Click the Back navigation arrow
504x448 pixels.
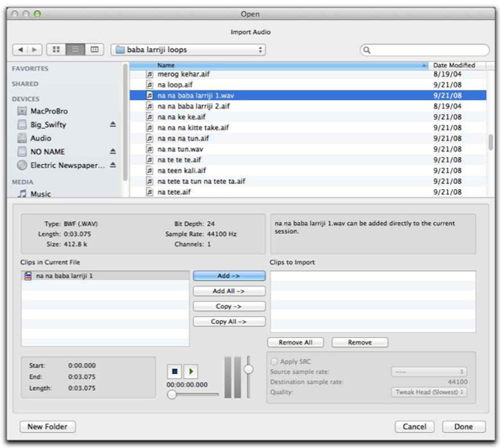(20, 50)
